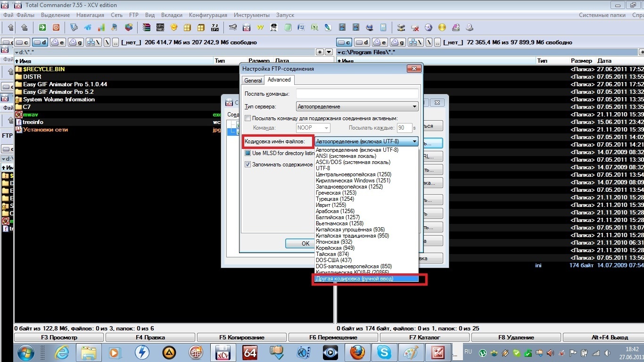
Task: Click the network drive connect toolbar icon
Action: [401, 27]
